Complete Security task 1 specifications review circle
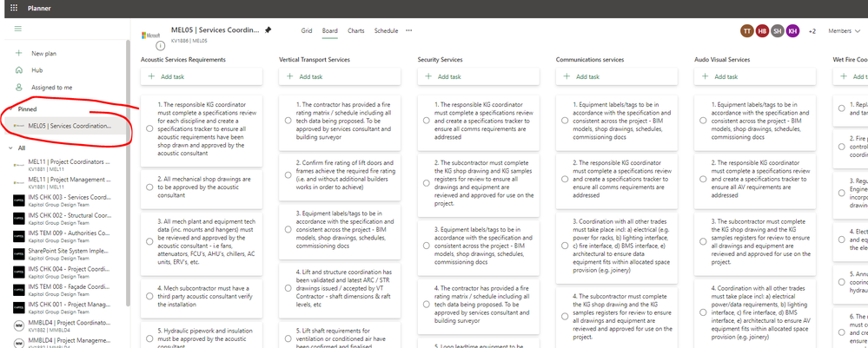Viewport: 868px width, 348px height. [427, 121]
